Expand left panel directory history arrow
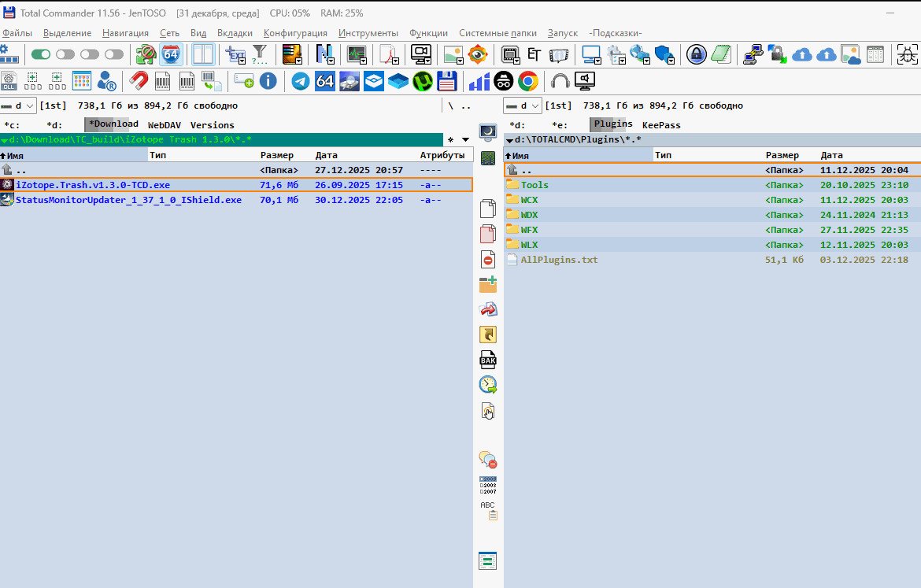The height and width of the screenshot is (588, 921). (465, 140)
